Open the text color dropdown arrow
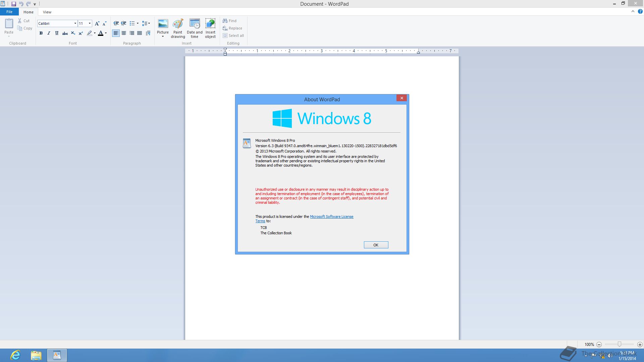Screen dimensions: 644x362 [106, 33]
